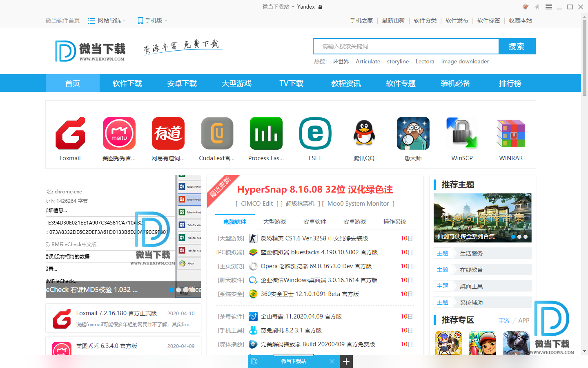Focus the 请输入搜索关键词 search field

[x=406, y=46]
